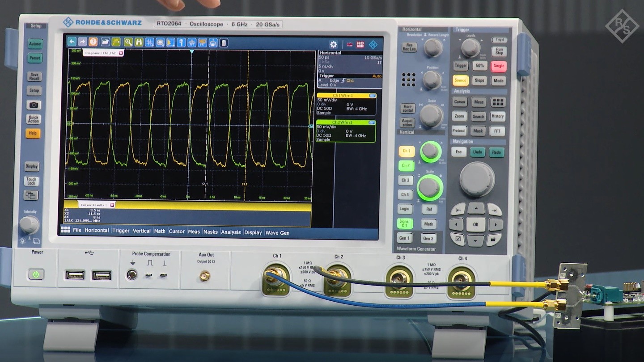The image size is (644, 362).
Task: Select the magnifier zoom tool icon
Action: tap(128, 42)
